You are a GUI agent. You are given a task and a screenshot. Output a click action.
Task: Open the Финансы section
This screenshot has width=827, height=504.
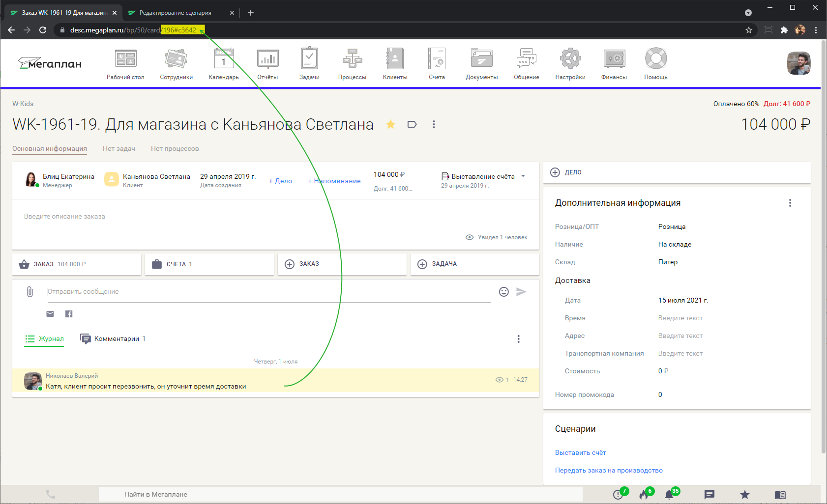click(614, 64)
